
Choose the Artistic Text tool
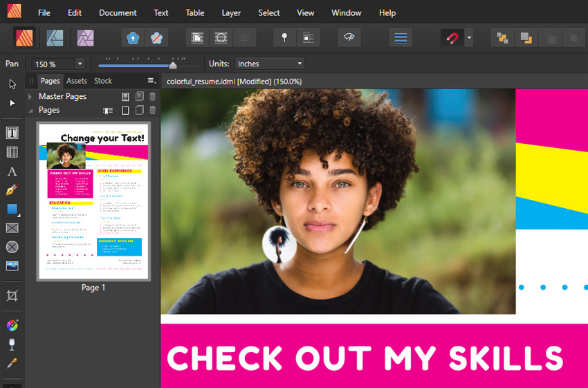pyautogui.click(x=12, y=172)
